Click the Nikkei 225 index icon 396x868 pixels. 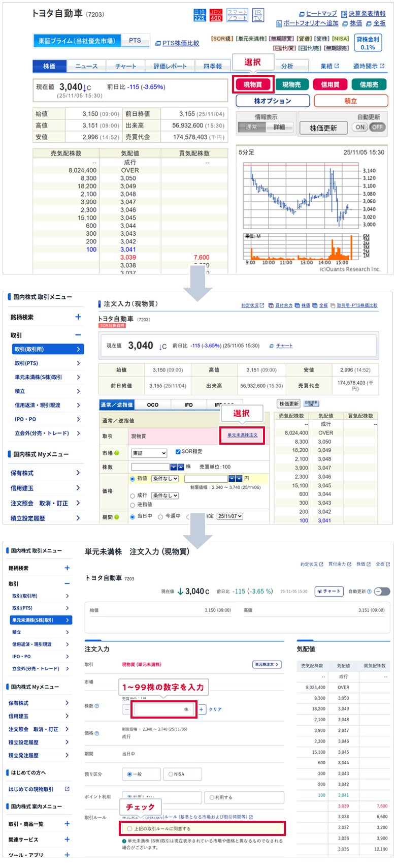[200, 15]
